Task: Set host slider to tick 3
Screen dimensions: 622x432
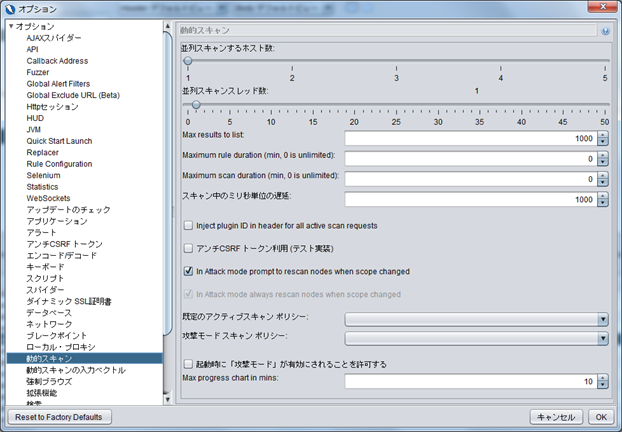Action: coord(396,61)
